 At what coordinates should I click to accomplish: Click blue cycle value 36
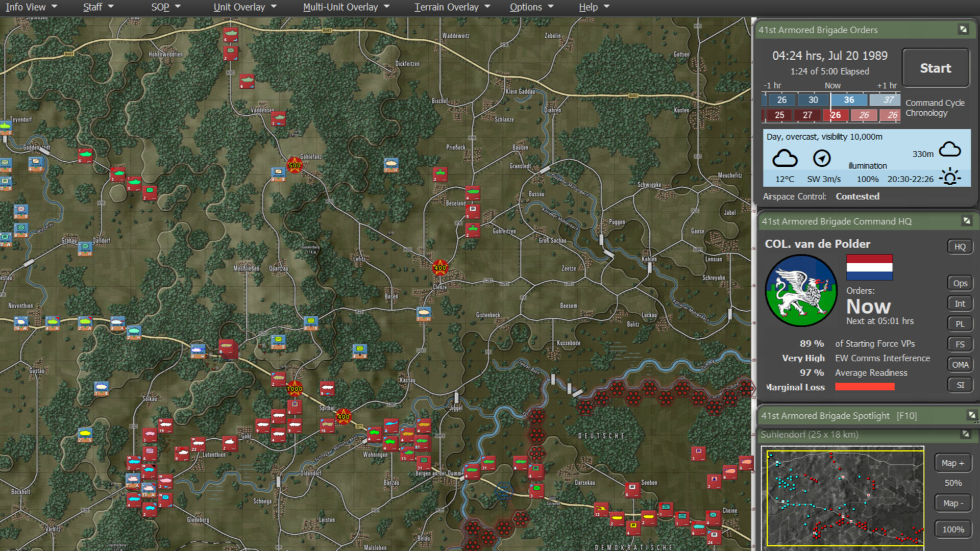849,100
